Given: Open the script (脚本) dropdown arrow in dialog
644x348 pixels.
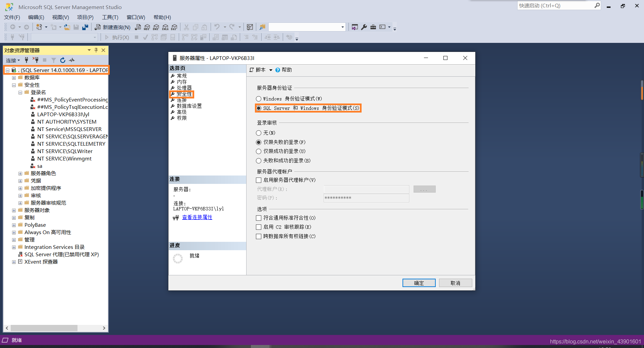Looking at the screenshot, I should click(271, 70).
